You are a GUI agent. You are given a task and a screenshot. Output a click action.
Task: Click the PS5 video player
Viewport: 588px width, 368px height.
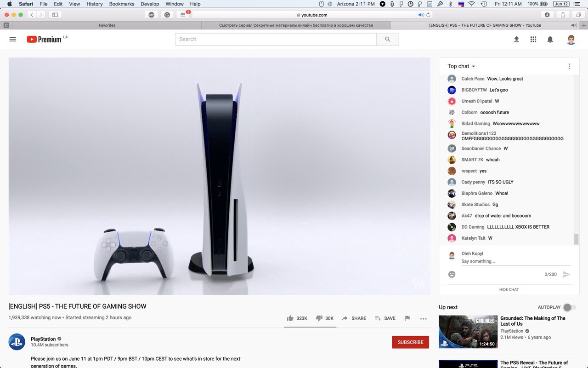pos(220,176)
